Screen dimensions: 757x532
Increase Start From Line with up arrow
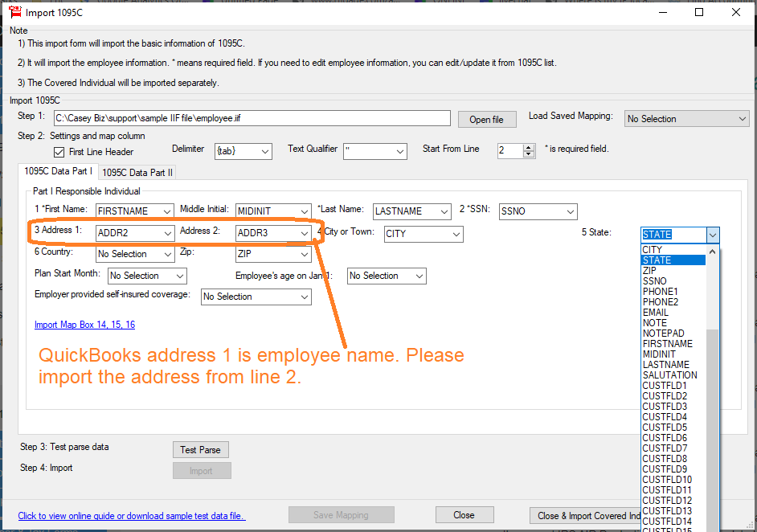(x=528, y=147)
